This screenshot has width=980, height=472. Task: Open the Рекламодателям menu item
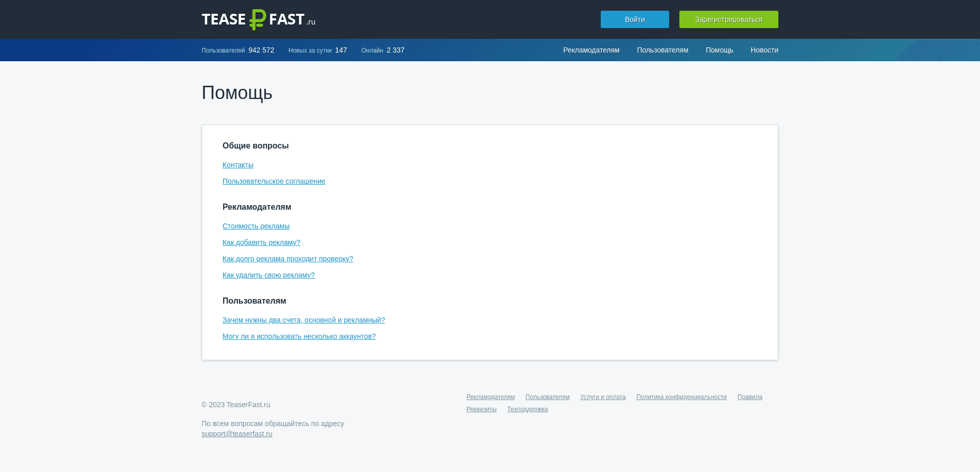[591, 50]
